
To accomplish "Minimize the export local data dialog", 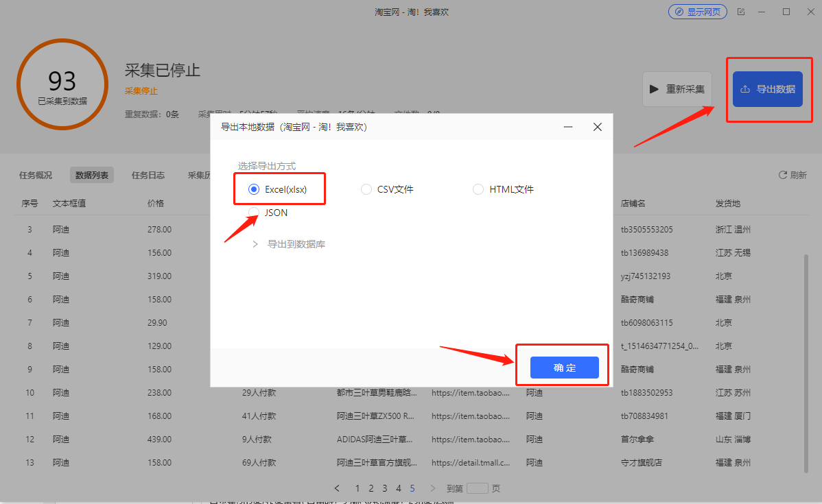I will click(567, 127).
